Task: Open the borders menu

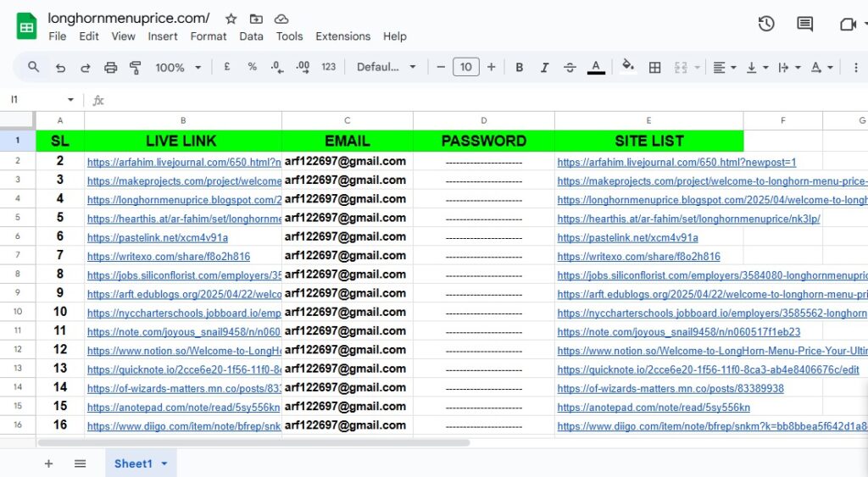Action: click(654, 68)
